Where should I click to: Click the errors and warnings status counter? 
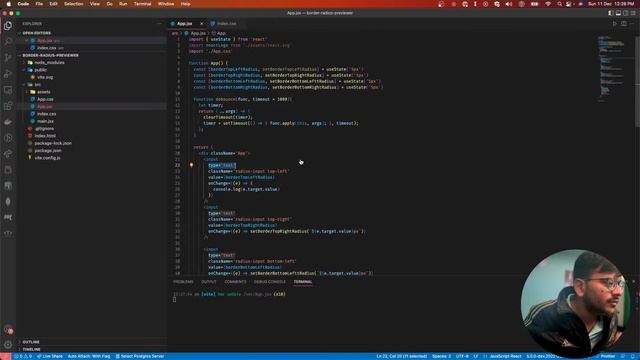click(23, 356)
